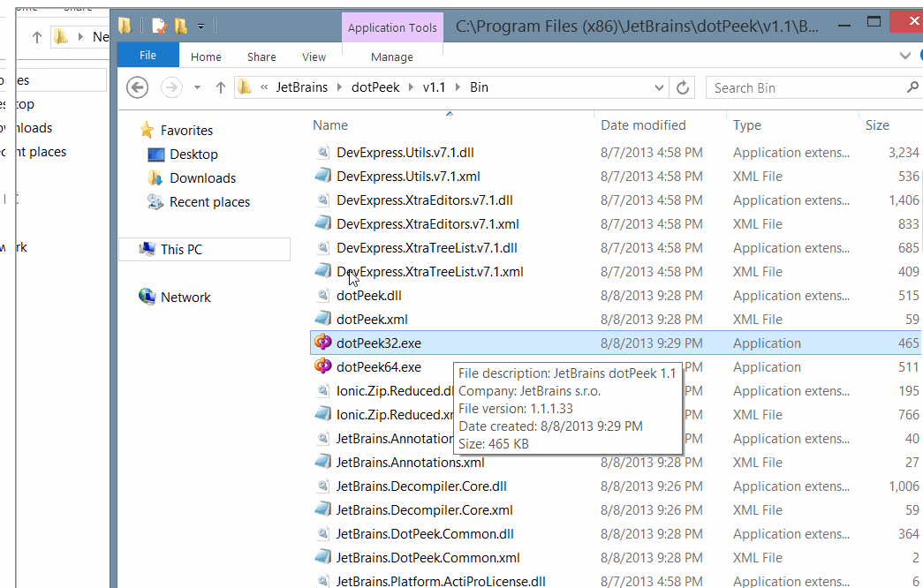Viewport: 923px width, 588px height.
Task: Click the Application Tools contextual tab
Action: (x=392, y=27)
